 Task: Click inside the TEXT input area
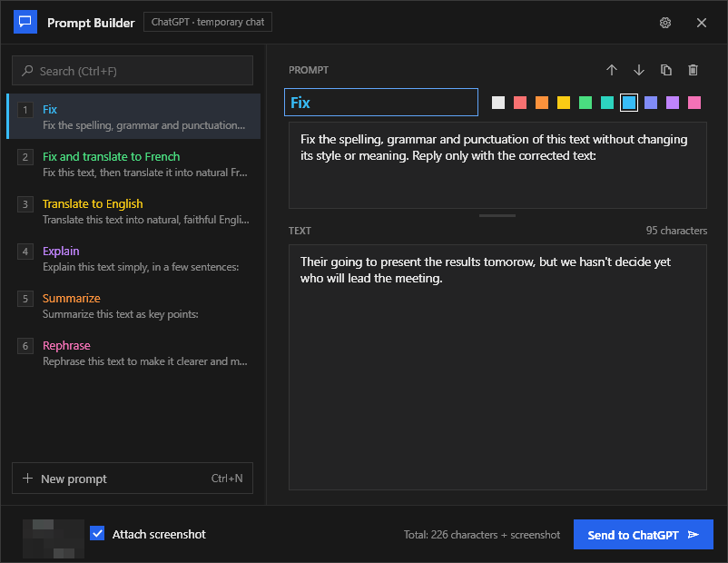coord(497,368)
